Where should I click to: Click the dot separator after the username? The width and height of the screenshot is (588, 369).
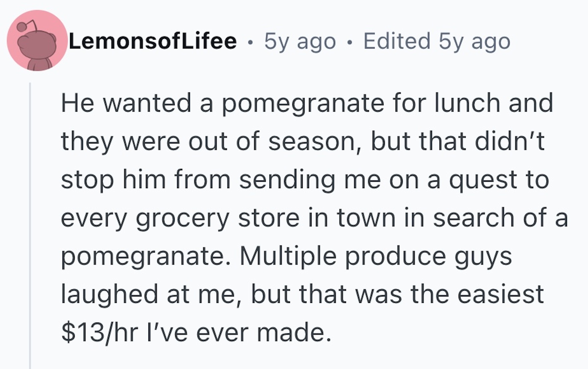(251, 42)
